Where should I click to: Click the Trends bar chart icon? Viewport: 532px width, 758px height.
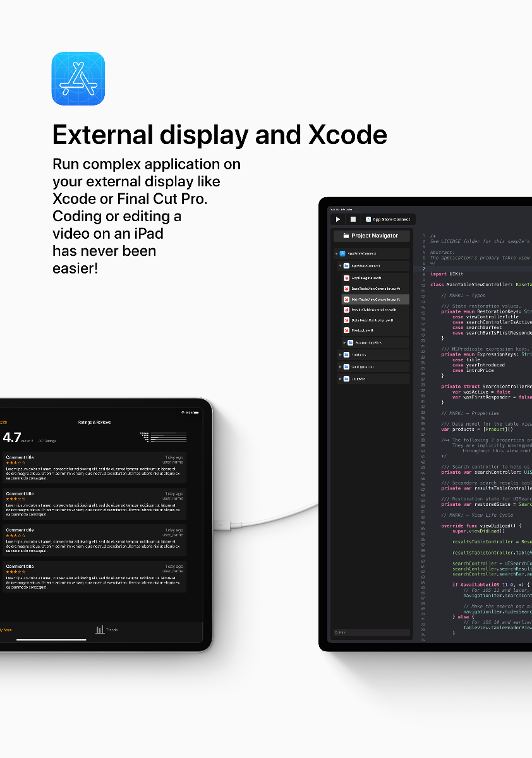[x=100, y=630]
